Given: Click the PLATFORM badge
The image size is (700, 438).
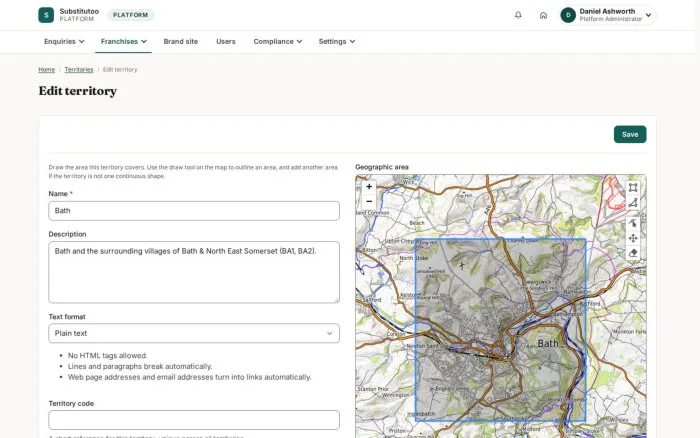Looking at the screenshot, I should click(130, 15).
